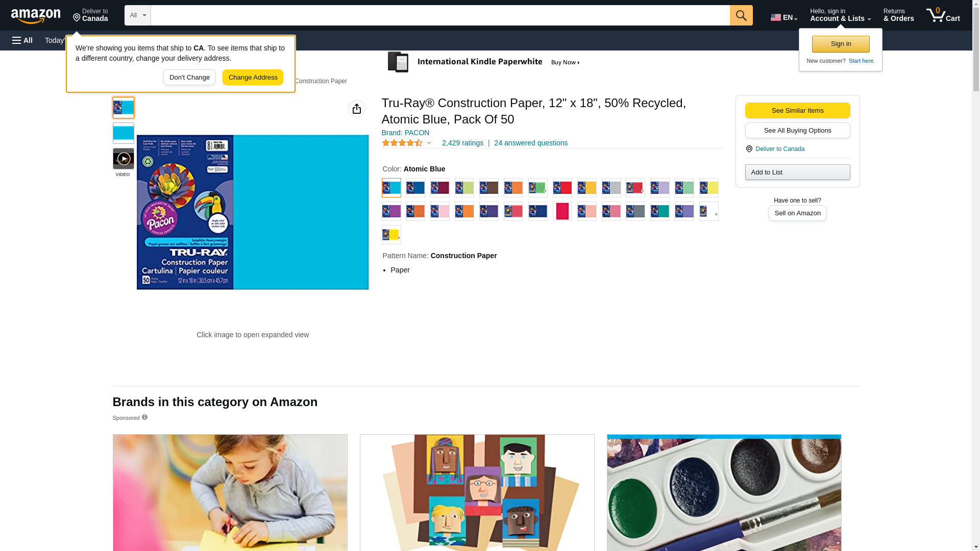Open the All search category dropdown
This screenshot has height=551, width=980.
138,15
